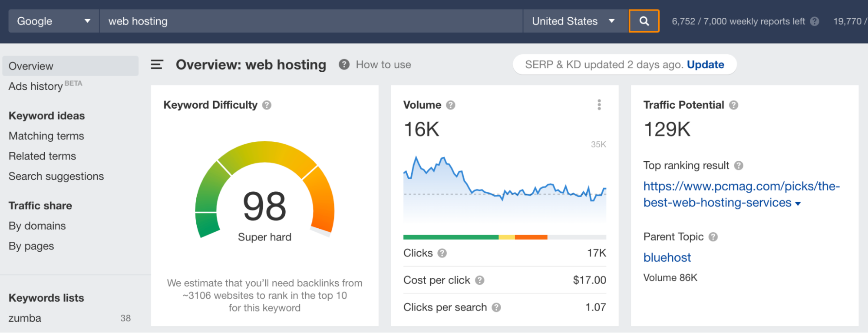Select Ads history in the sidebar
Screen dimensions: 868x333
pyautogui.click(x=36, y=86)
